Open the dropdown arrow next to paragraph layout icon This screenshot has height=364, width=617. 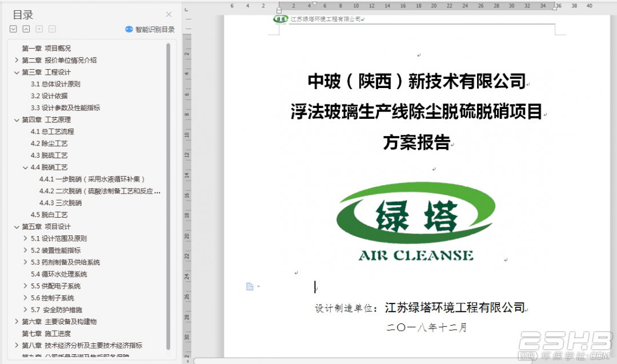coord(259,286)
